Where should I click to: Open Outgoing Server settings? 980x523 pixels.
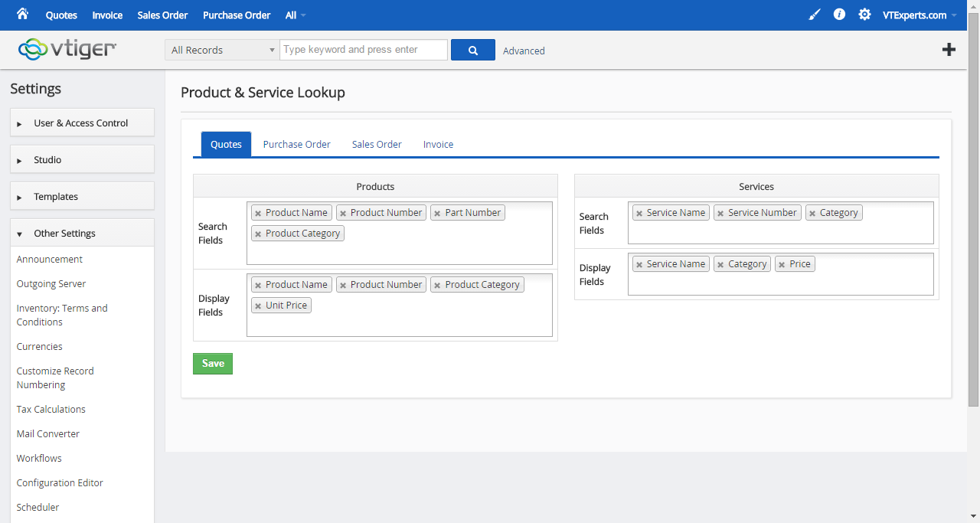click(51, 284)
